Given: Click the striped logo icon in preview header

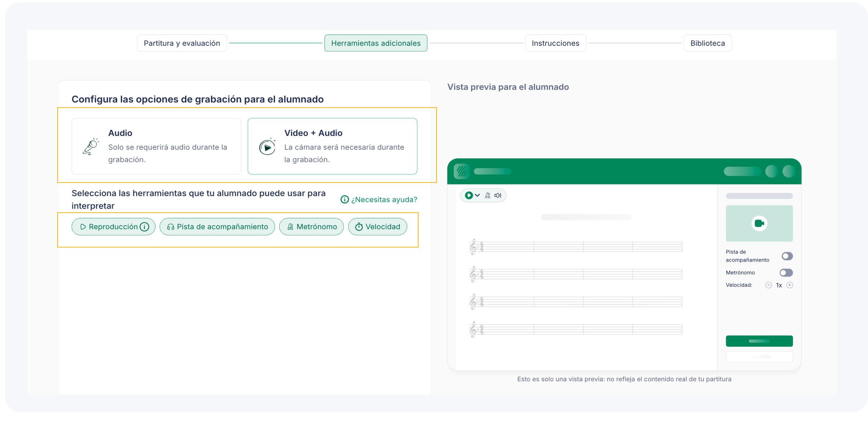Looking at the screenshot, I should tap(462, 171).
